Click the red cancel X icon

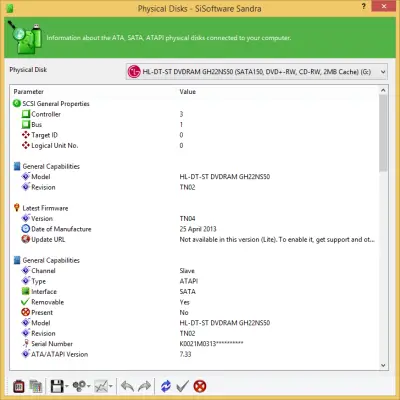pyautogui.click(x=200, y=386)
